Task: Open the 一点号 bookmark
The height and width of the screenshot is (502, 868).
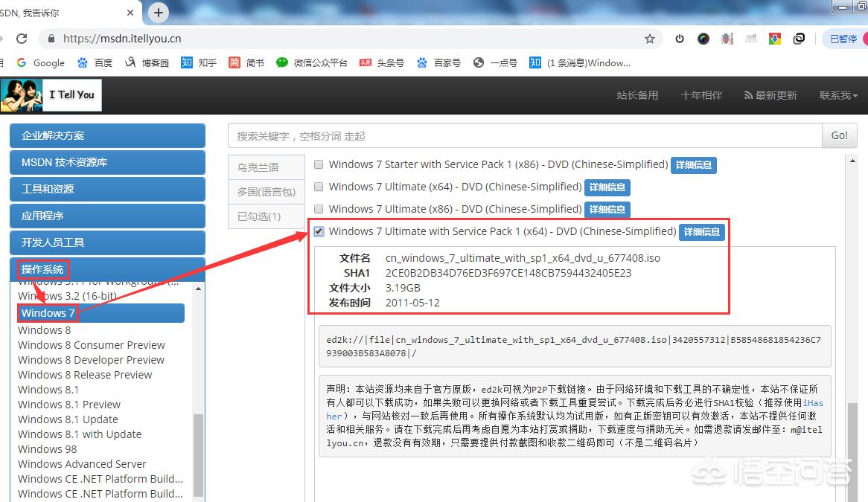Action: [495, 62]
